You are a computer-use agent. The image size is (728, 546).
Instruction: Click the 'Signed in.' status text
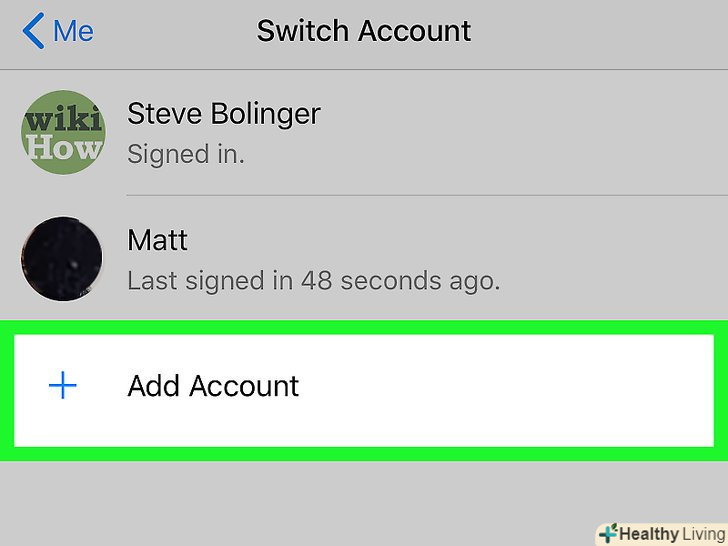click(x=186, y=154)
